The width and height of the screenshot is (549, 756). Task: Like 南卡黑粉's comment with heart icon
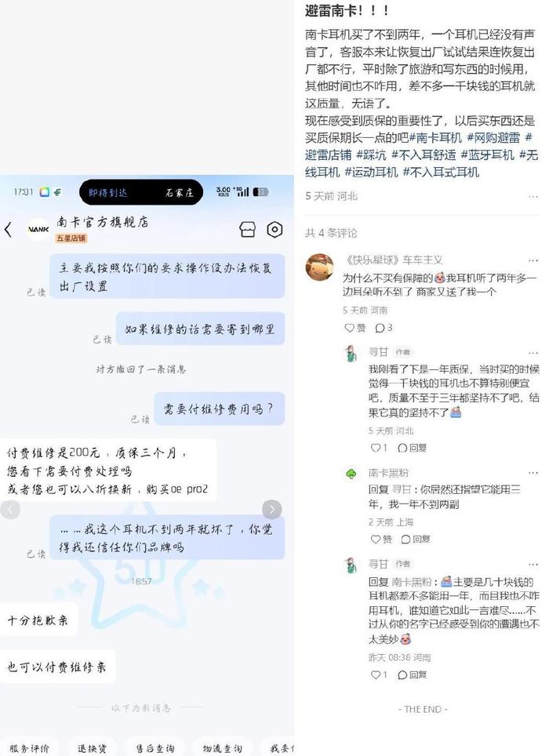coord(381,539)
